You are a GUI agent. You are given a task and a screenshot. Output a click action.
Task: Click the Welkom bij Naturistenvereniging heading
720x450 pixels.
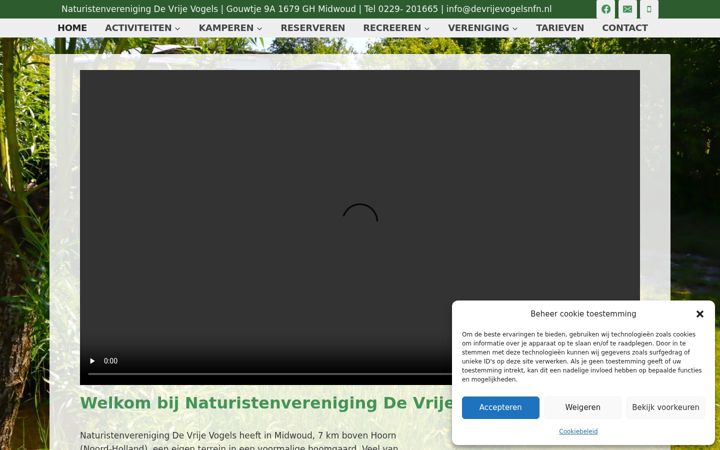pyautogui.click(x=266, y=403)
